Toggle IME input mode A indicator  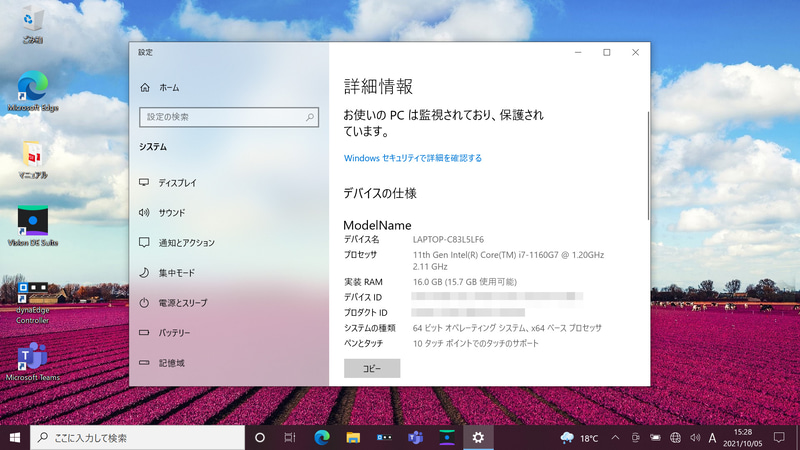pyautogui.click(x=712, y=438)
